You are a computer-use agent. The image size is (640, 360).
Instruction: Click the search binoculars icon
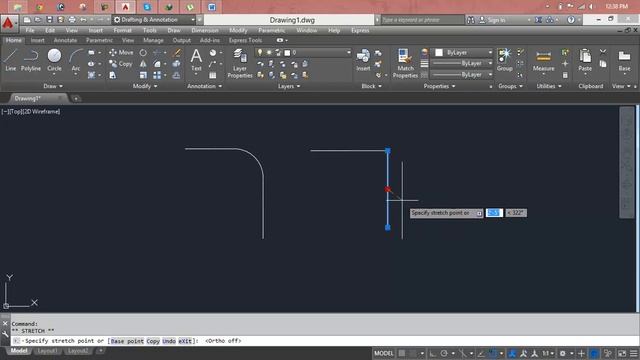471,20
